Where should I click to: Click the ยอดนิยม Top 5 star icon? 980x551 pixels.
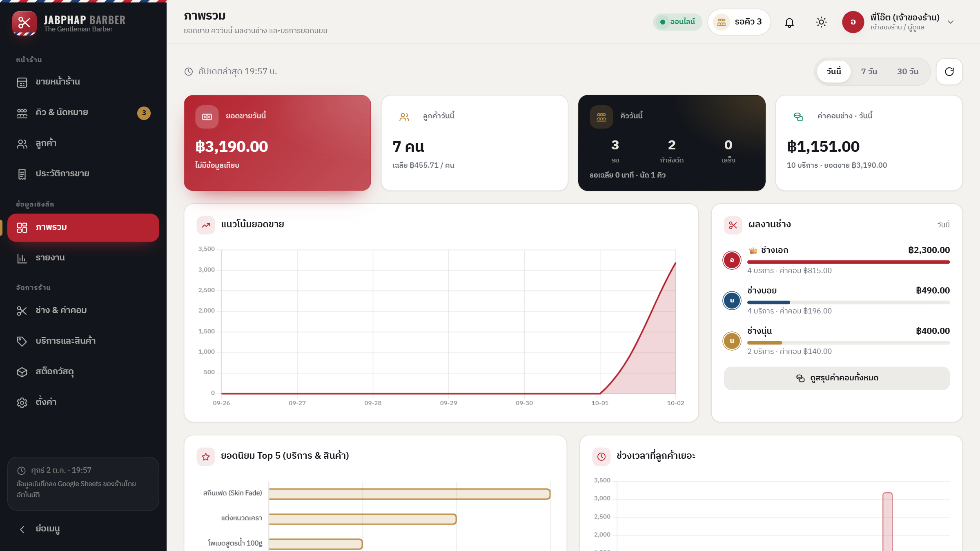pyautogui.click(x=206, y=456)
